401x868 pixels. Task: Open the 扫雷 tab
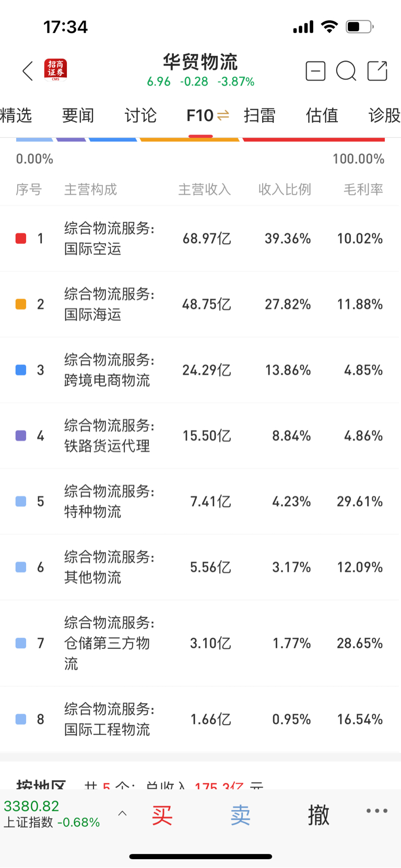(x=260, y=115)
